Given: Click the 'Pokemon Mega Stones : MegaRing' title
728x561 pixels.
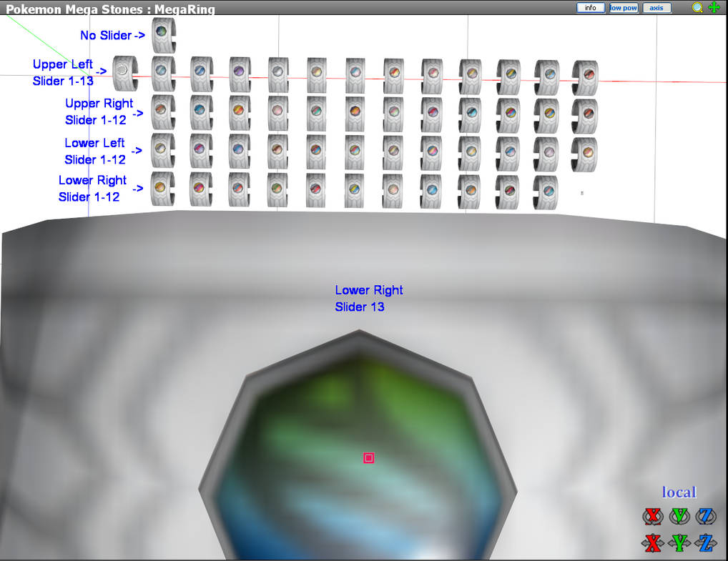Looking at the screenshot, I should point(110,9).
